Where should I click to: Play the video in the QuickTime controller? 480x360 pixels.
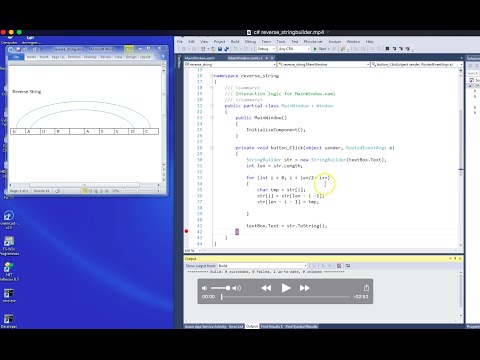[286, 288]
